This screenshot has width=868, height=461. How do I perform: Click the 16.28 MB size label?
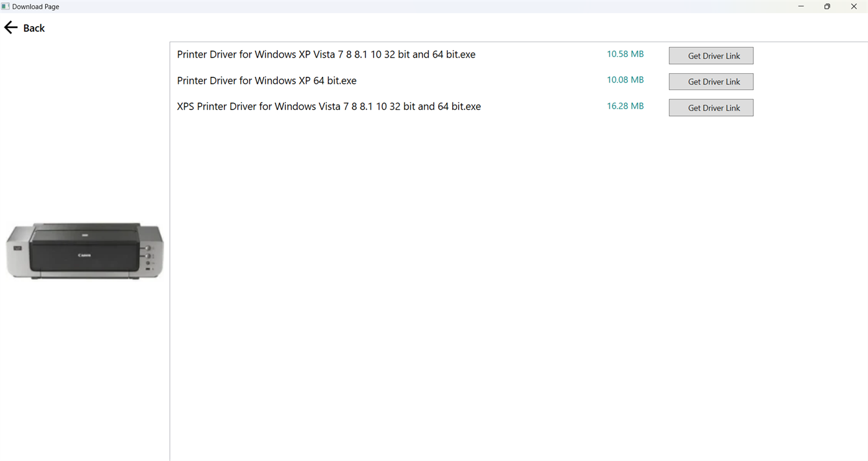pos(625,105)
